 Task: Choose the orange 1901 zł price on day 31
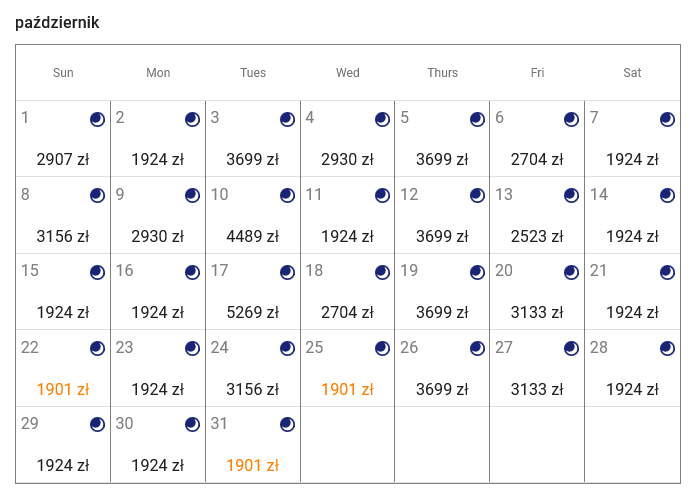click(x=253, y=465)
